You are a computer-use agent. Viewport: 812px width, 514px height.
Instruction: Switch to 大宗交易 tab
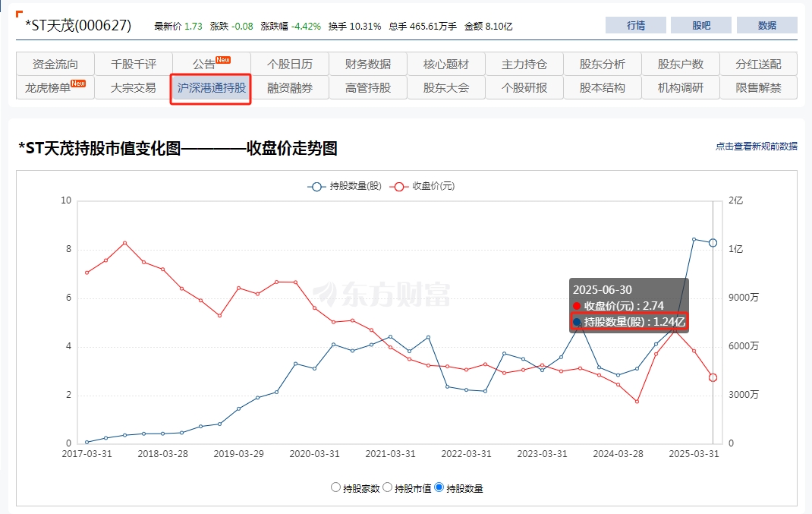click(x=134, y=87)
